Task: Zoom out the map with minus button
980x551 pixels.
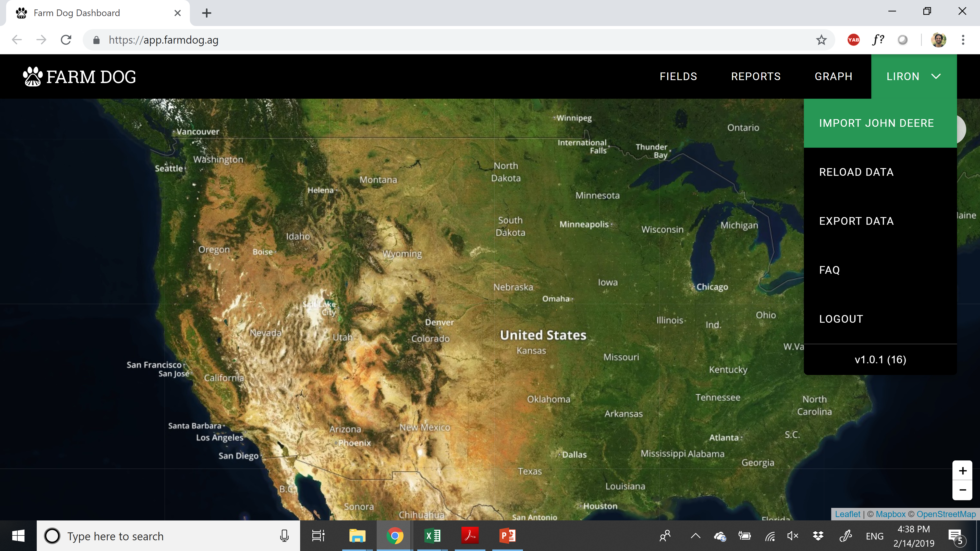Action: click(x=962, y=490)
